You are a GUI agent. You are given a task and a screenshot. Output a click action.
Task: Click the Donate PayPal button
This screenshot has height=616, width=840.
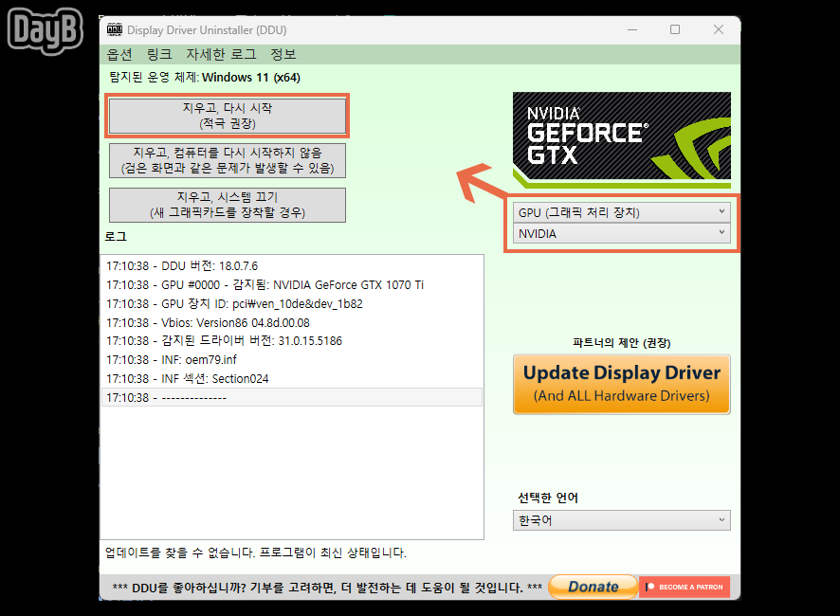tap(593, 587)
